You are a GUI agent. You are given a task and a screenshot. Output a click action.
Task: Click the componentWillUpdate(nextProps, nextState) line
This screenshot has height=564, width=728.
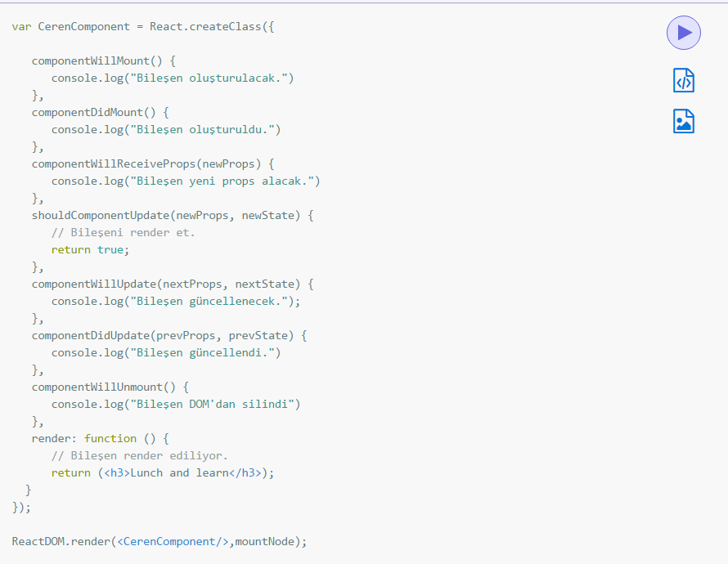point(173,284)
